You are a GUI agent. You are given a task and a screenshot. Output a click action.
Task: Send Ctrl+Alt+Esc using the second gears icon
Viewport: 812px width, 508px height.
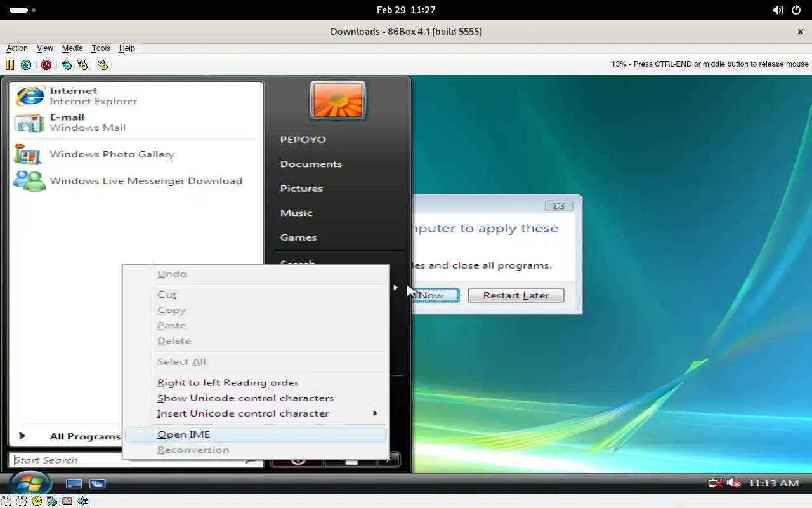pyautogui.click(x=82, y=64)
